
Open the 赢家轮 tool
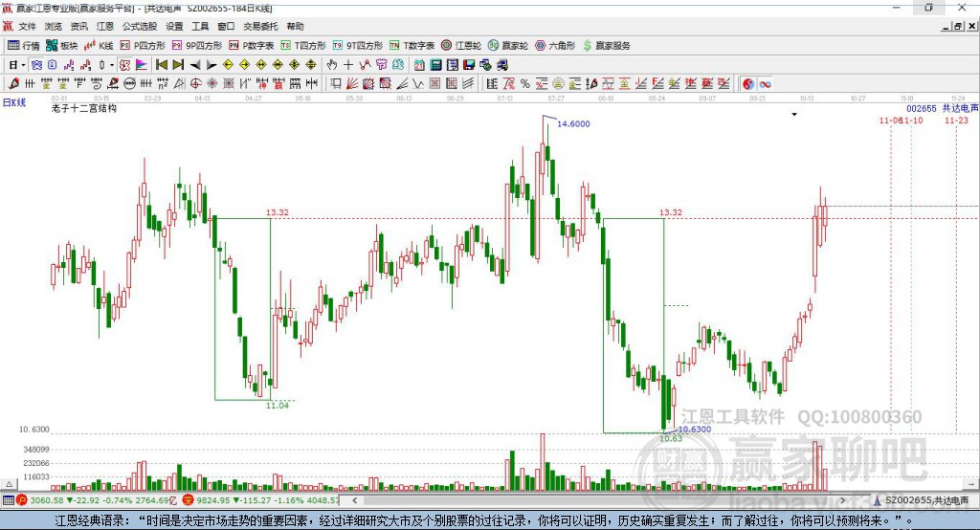point(508,46)
